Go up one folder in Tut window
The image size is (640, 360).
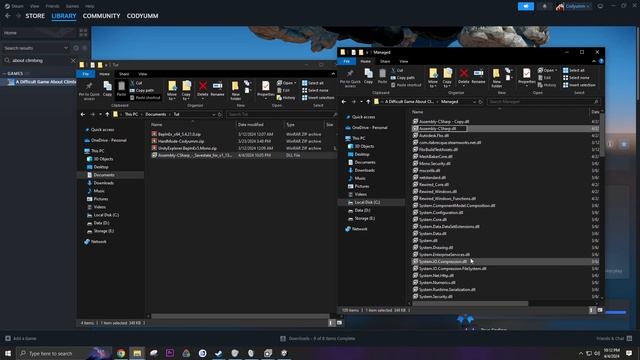[107, 114]
